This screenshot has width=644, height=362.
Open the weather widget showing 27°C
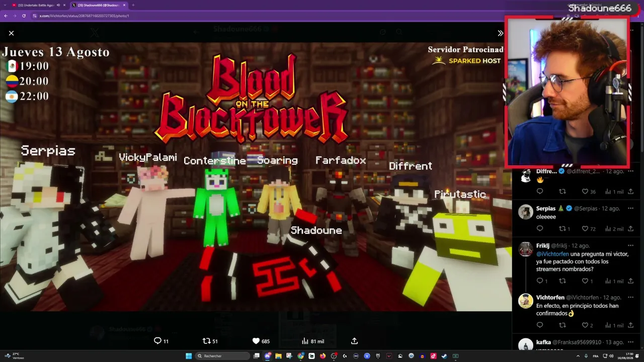15,356
